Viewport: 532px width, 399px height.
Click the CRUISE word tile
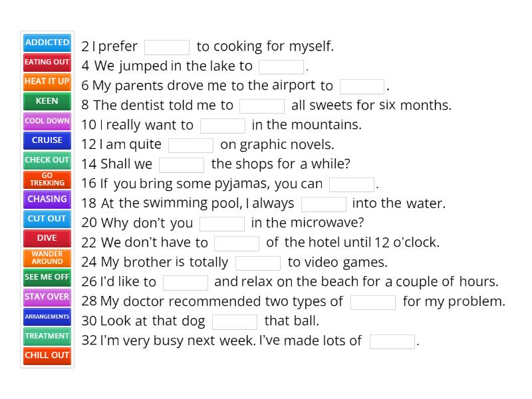pyautogui.click(x=47, y=140)
